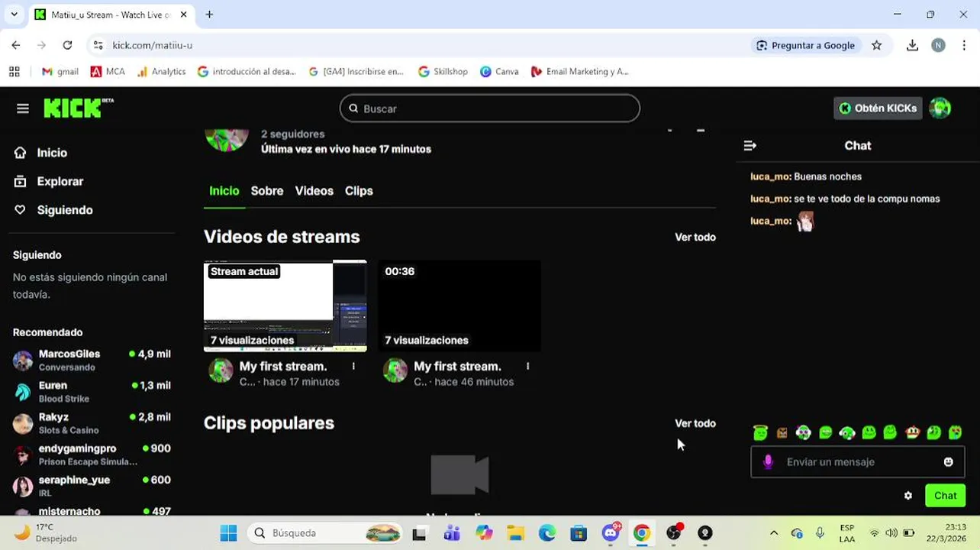Open recommended channel endygamingpro

pyautogui.click(x=92, y=455)
